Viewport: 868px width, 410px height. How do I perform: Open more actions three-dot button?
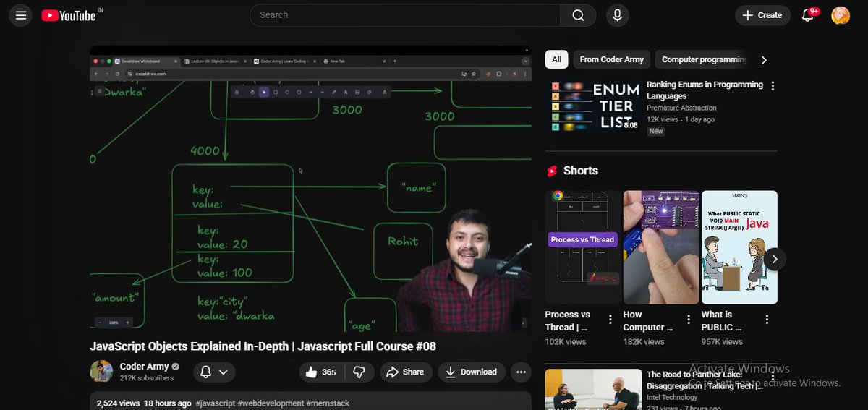pos(521,372)
